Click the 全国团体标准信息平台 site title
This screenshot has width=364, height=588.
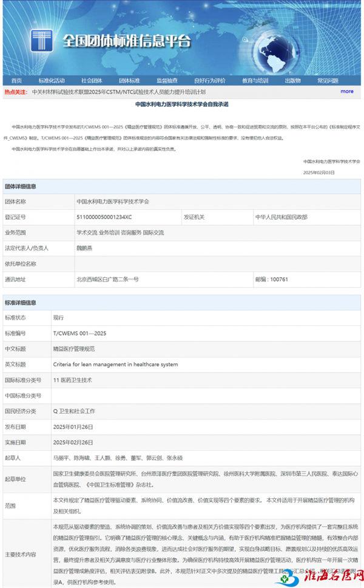pos(127,41)
